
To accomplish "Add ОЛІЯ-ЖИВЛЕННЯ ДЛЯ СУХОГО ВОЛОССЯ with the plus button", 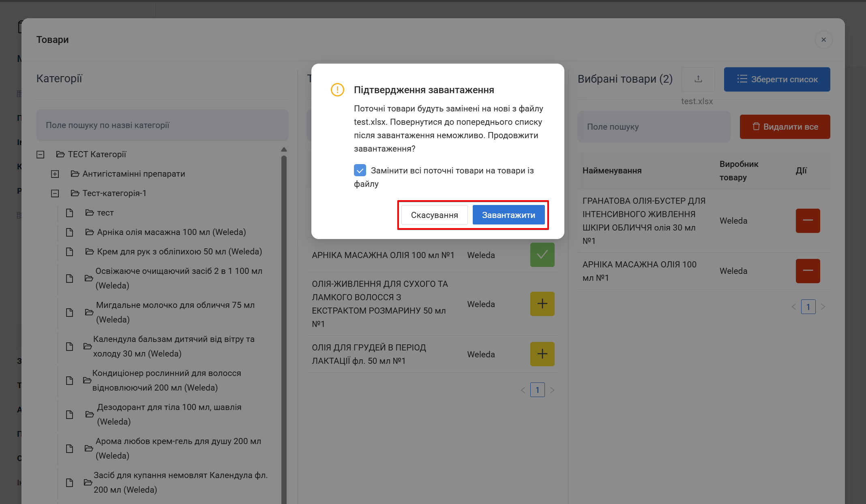I will tap(542, 303).
